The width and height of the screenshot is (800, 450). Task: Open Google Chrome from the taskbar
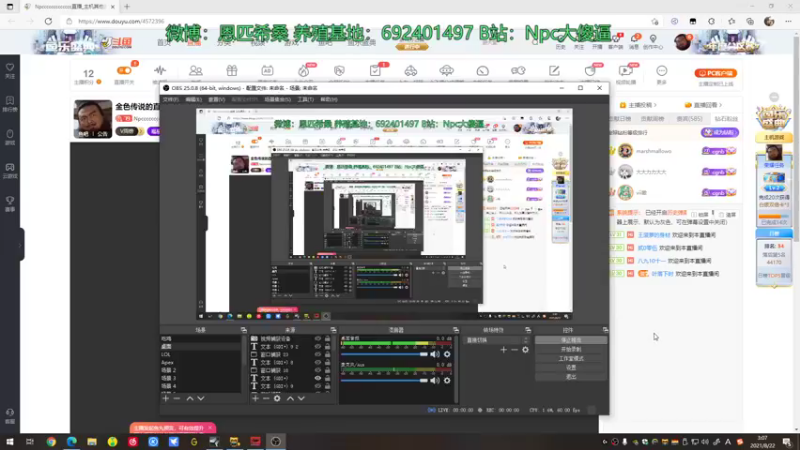tap(51, 441)
